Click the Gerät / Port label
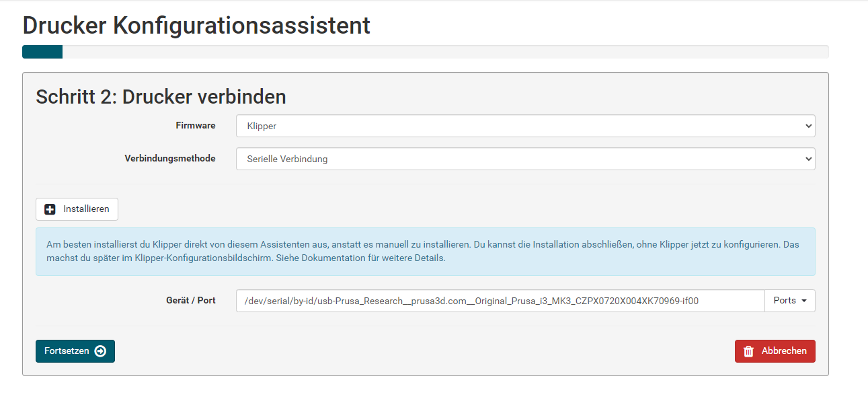868x401 pixels. [x=190, y=301]
